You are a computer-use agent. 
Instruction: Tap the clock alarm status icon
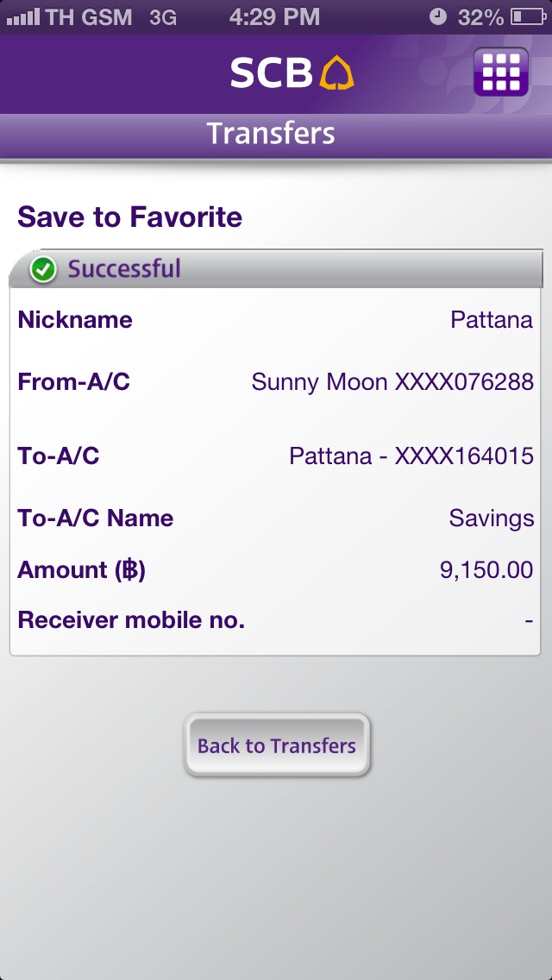tap(438, 16)
